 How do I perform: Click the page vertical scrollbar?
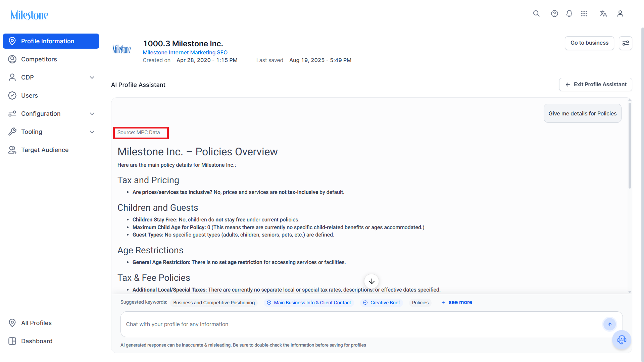point(642,195)
